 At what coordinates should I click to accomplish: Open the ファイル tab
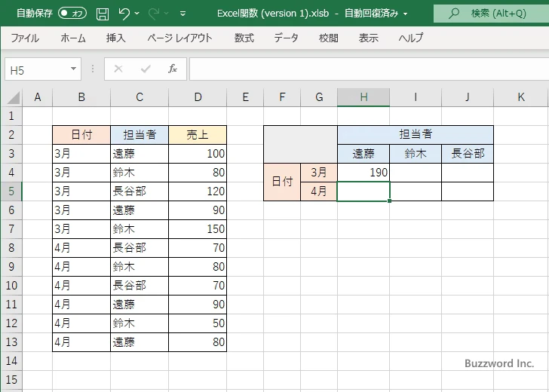25,38
